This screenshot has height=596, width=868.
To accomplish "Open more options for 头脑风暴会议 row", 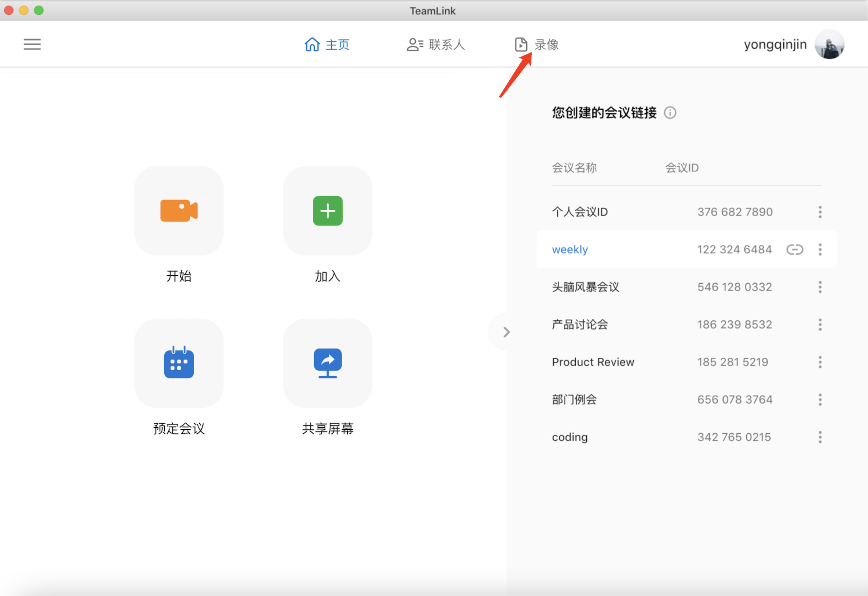I will (x=820, y=287).
